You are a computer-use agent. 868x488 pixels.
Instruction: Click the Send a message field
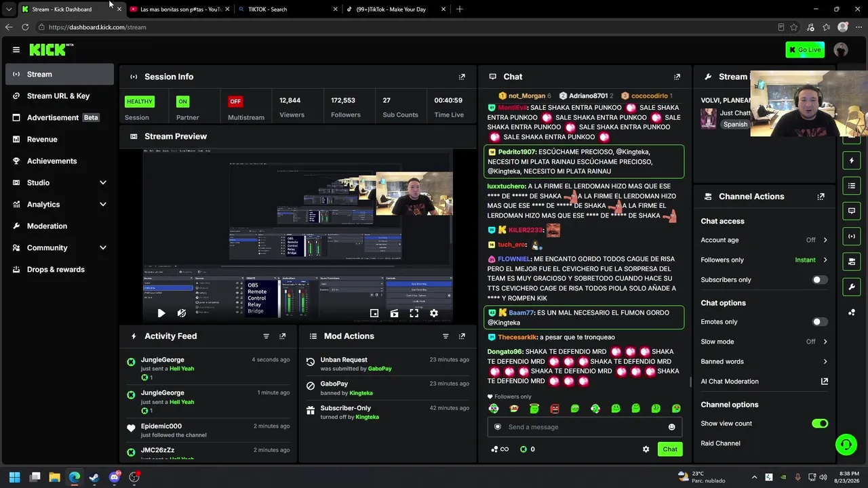585,427
